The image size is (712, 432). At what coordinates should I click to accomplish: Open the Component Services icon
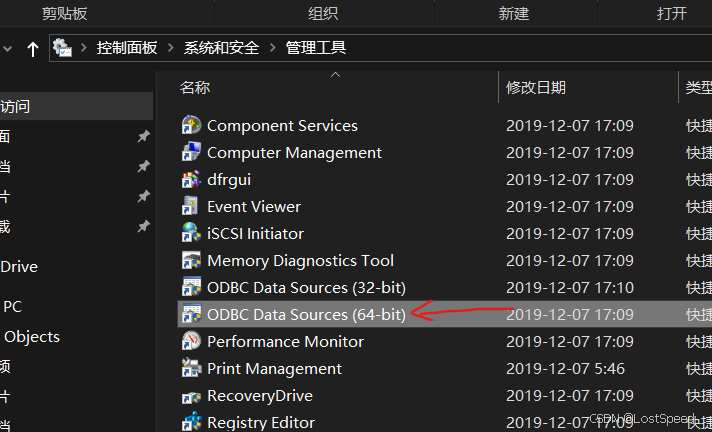(191, 126)
